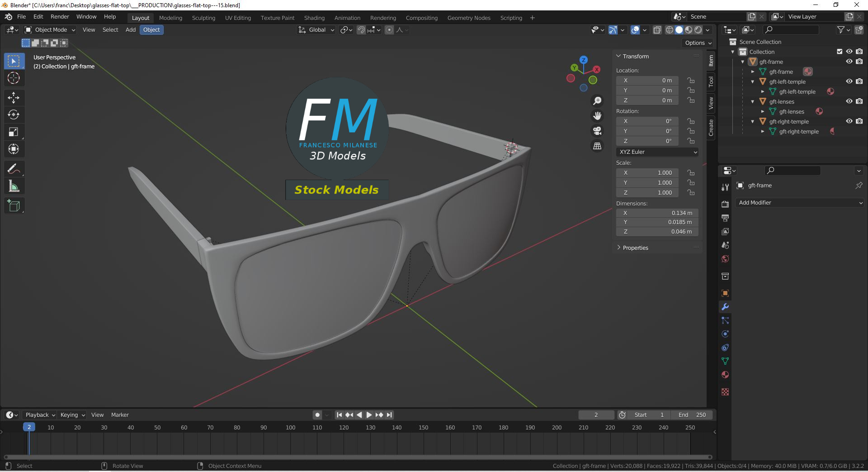
Task: Select the Add Cube tool
Action: click(14, 206)
